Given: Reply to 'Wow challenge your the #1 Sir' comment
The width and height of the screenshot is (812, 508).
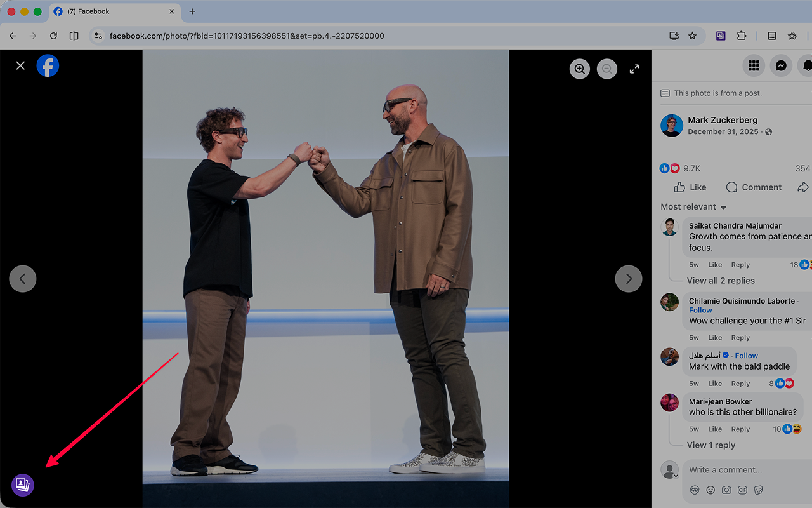Looking at the screenshot, I should click(x=740, y=338).
